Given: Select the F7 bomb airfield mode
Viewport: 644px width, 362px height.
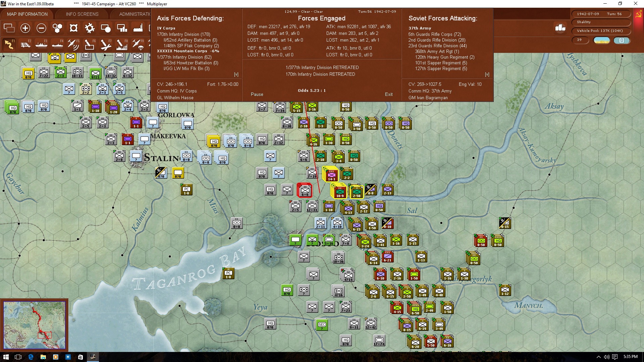Looking at the screenshot, I should [x=106, y=44].
